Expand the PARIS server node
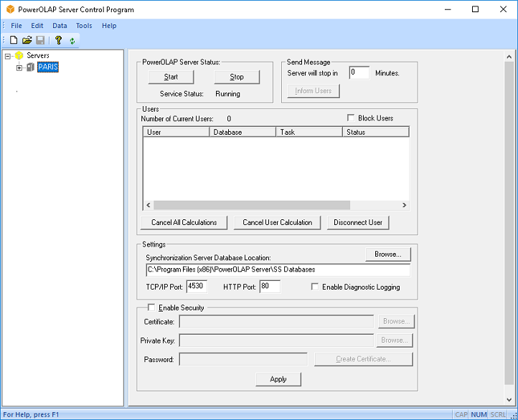The image size is (518, 420). [19, 68]
